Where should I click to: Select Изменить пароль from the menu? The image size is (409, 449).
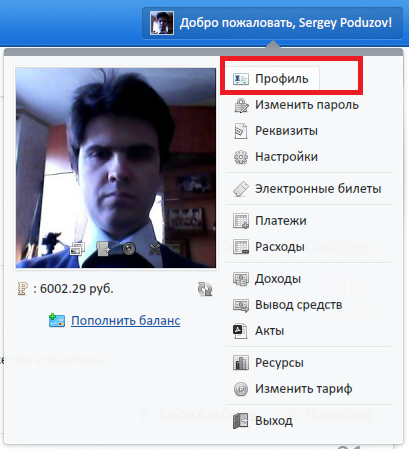point(307,105)
